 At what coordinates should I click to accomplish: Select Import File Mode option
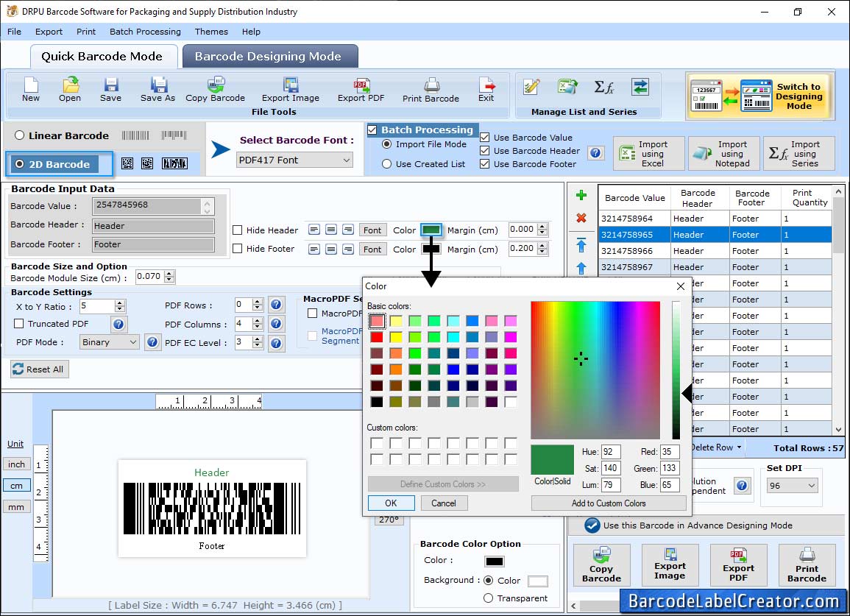(x=386, y=144)
